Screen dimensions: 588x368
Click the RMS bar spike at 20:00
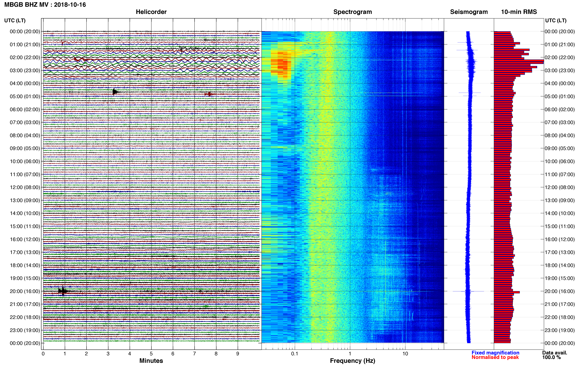(x=507, y=292)
